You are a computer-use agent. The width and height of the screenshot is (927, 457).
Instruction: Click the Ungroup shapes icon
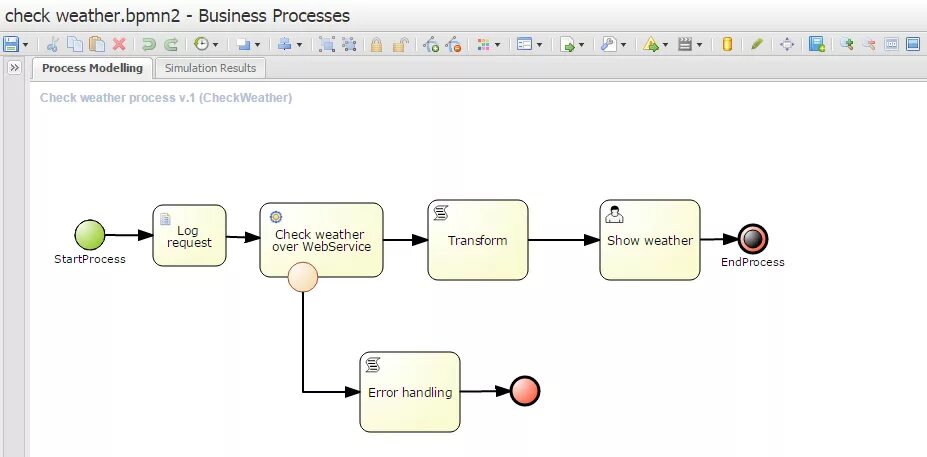(x=349, y=44)
